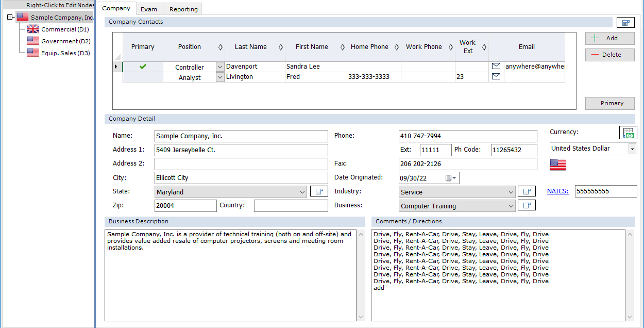
Task: Open the Analyst position dropdown for Livington
Action: (x=219, y=76)
